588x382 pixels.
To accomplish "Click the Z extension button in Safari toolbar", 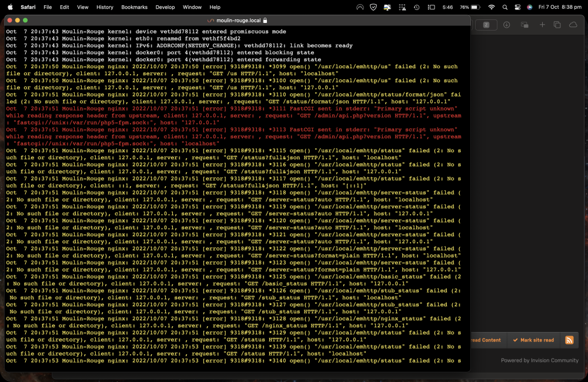I will [486, 25].
